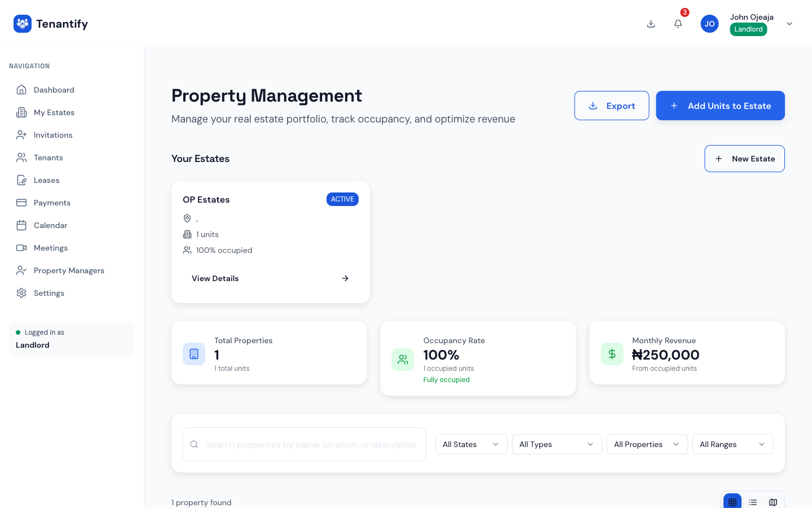Focus the search properties input field
The width and height of the screenshot is (812, 508).
coord(304,444)
